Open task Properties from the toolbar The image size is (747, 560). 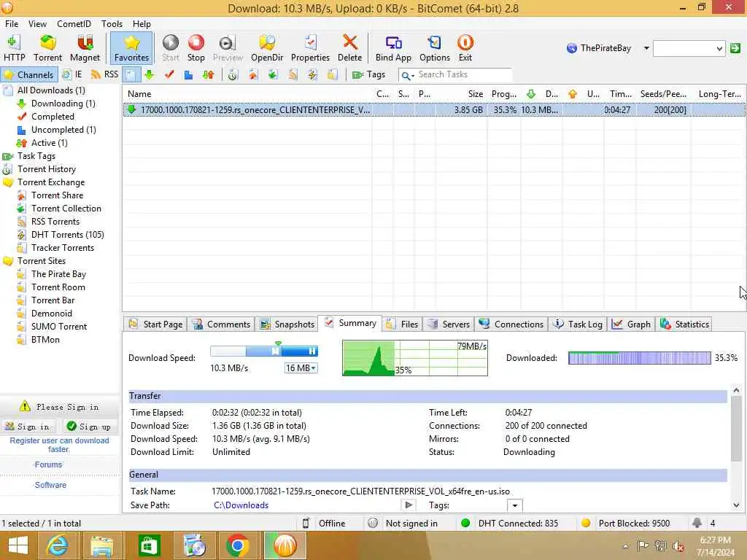coord(310,48)
